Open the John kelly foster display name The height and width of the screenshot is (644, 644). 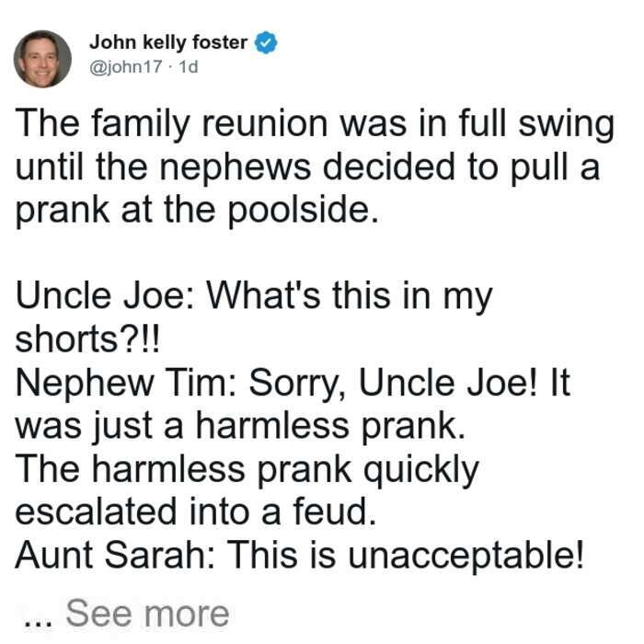(x=168, y=42)
